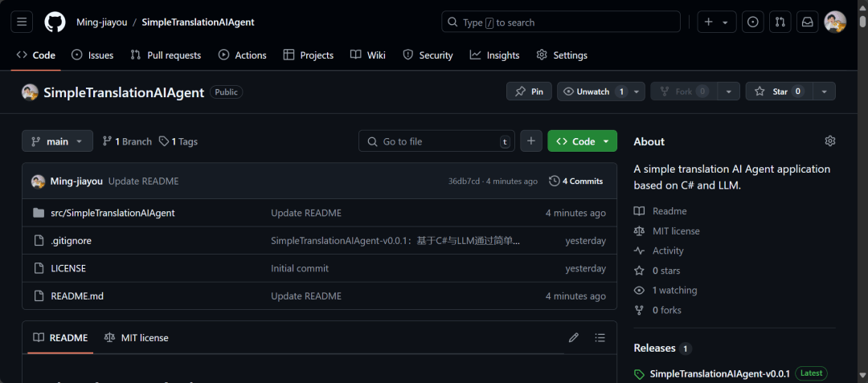The height and width of the screenshot is (383, 868).
Task: Expand the Star lists dropdown arrow
Action: pos(825,92)
